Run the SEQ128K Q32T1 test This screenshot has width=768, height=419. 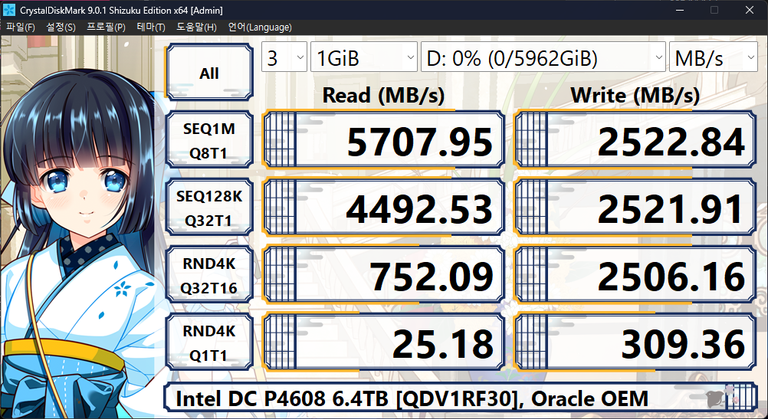pyautogui.click(x=209, y=208)
